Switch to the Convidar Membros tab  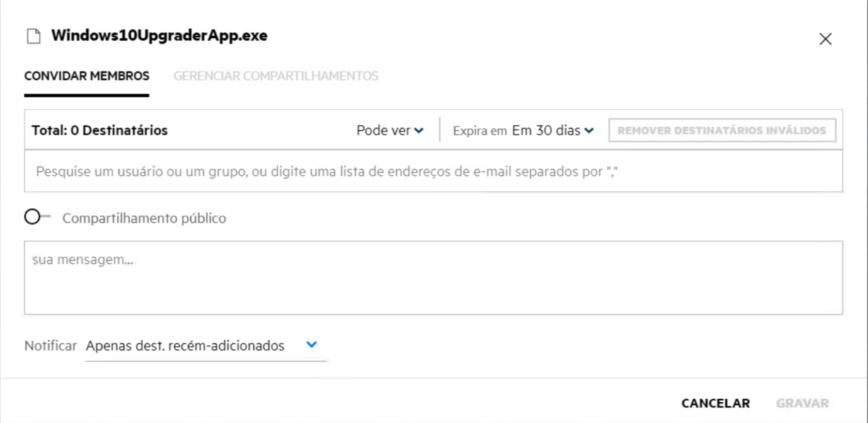[87, 76]
